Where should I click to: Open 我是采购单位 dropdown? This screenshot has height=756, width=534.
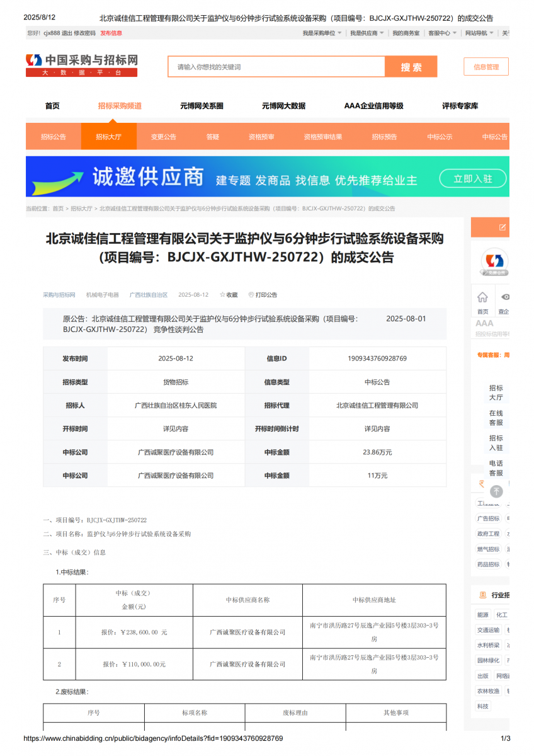pyautogui.click(x=322, y=33)
